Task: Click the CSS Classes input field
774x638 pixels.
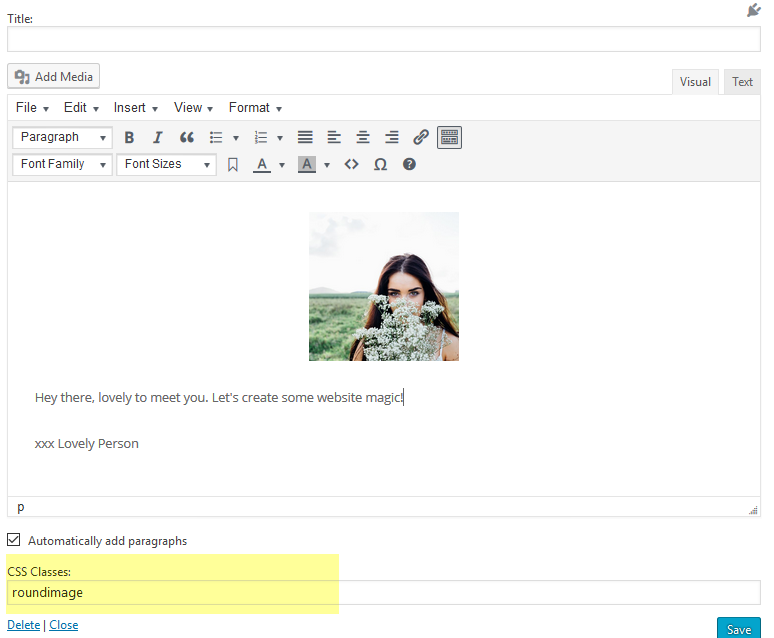Action: coord(384,593)
